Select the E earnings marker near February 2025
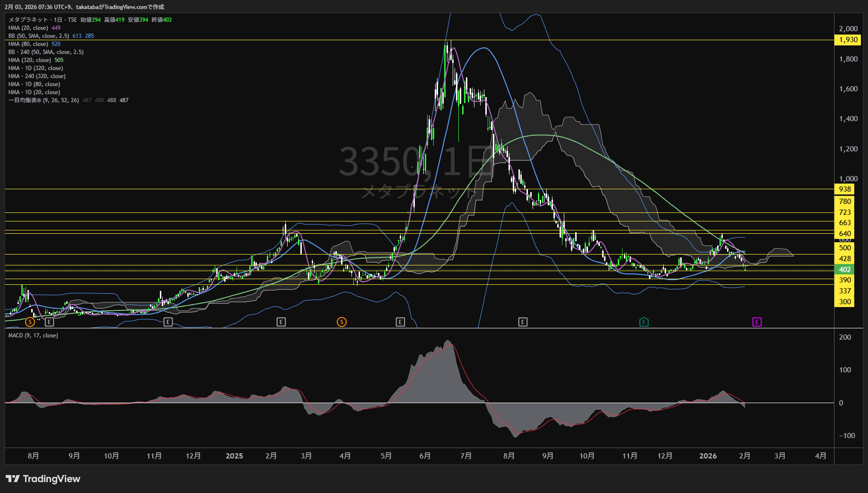The height and width of the screenshot is (493, 868). click(281, 322)
